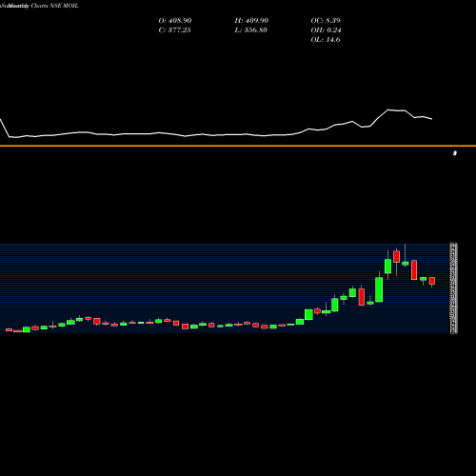Screen dimensions: 476x476
Task: Click the last red candlestick on the right
Action: click(432, 281)
